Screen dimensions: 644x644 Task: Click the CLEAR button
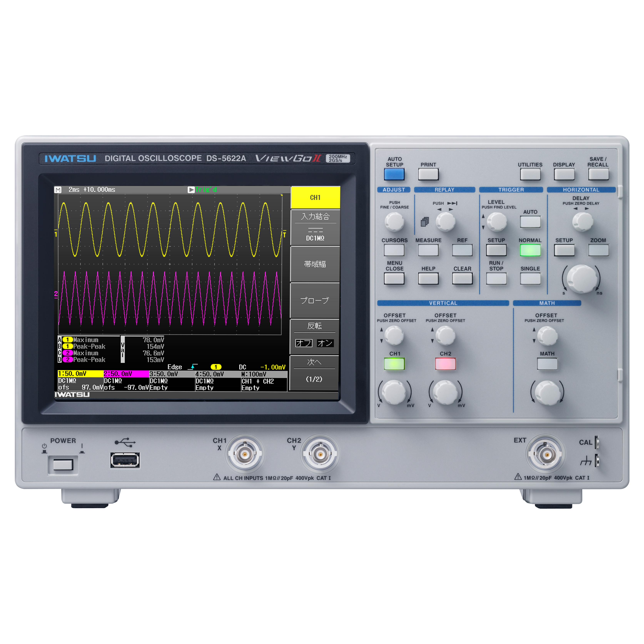(x=462, y=278)
